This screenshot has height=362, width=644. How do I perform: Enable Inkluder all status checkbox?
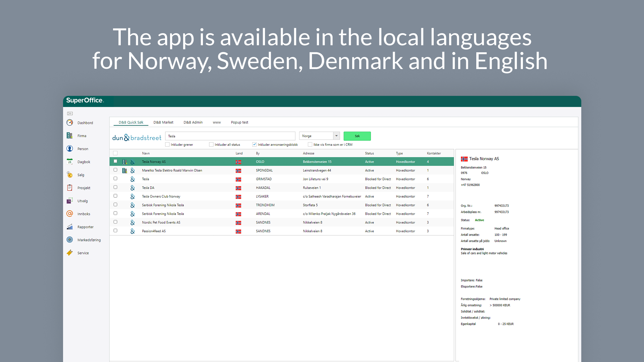click(211, 144)
